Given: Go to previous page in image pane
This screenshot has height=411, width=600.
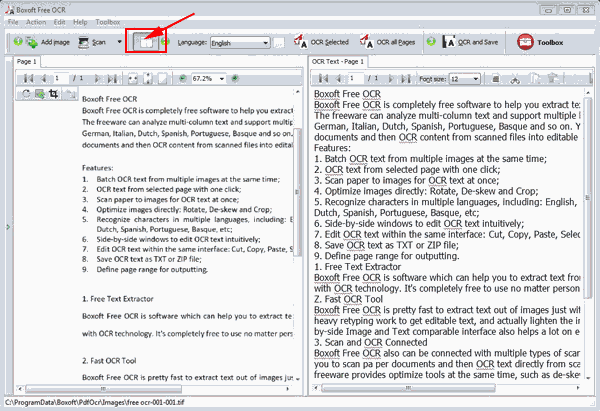Looking at the screenshot, I should click(x=43, y=78).
